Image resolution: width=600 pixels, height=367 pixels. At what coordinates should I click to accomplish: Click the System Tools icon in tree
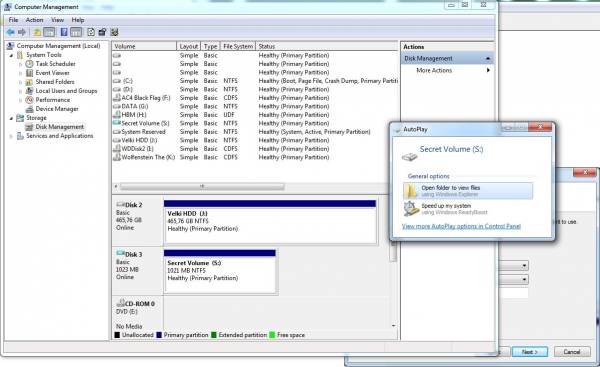coord(20,55)
